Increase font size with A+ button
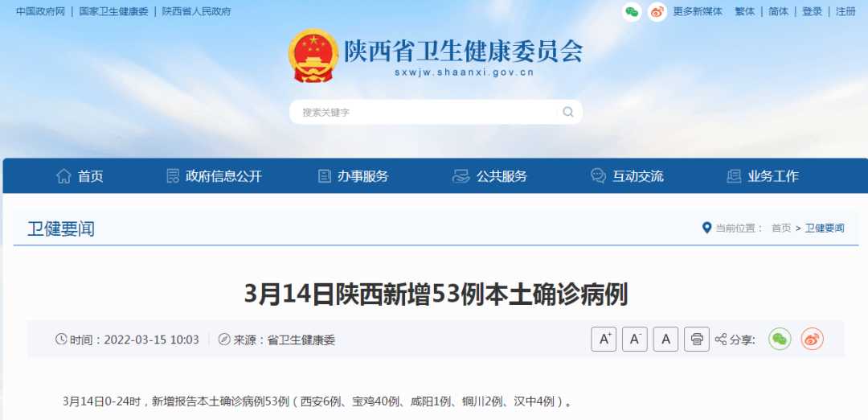868x420 pixels. (604, 339)
